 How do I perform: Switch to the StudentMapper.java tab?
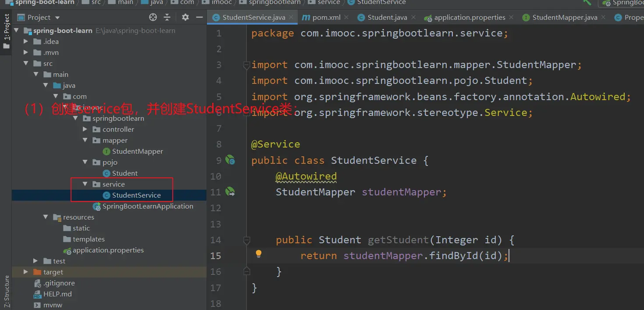pos(564,18)
